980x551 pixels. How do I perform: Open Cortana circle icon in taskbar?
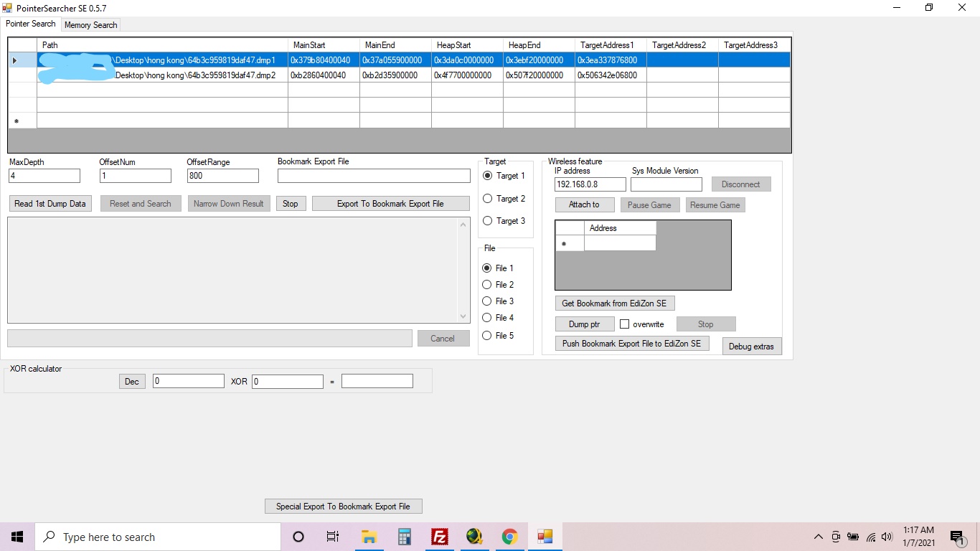click(x=298, y=537)
